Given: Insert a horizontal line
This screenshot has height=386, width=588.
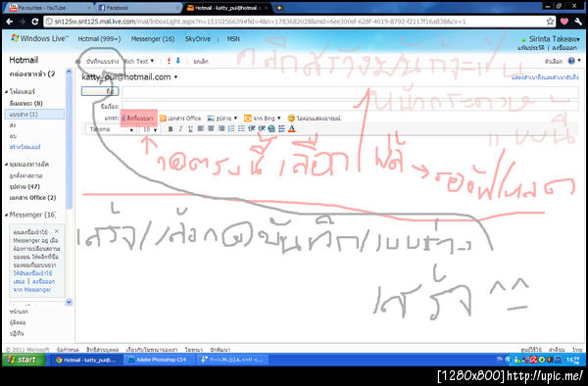Looking at the screenshot, I should (x=281, y=129).
